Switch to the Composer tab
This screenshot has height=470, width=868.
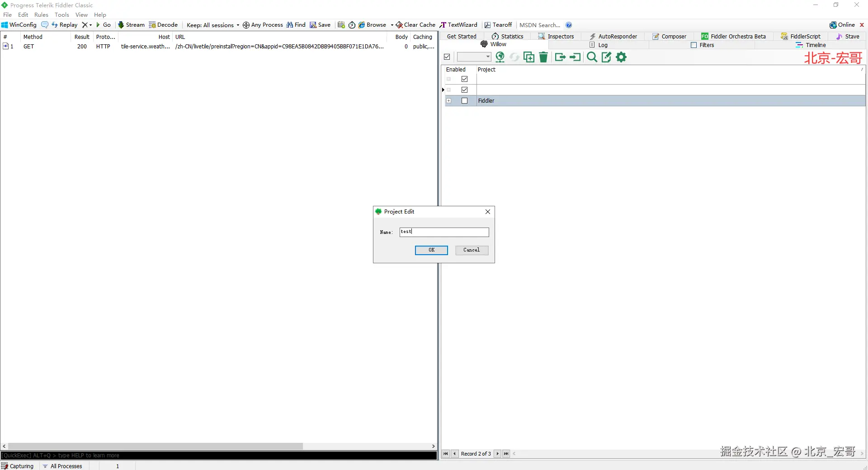[670, 37]
